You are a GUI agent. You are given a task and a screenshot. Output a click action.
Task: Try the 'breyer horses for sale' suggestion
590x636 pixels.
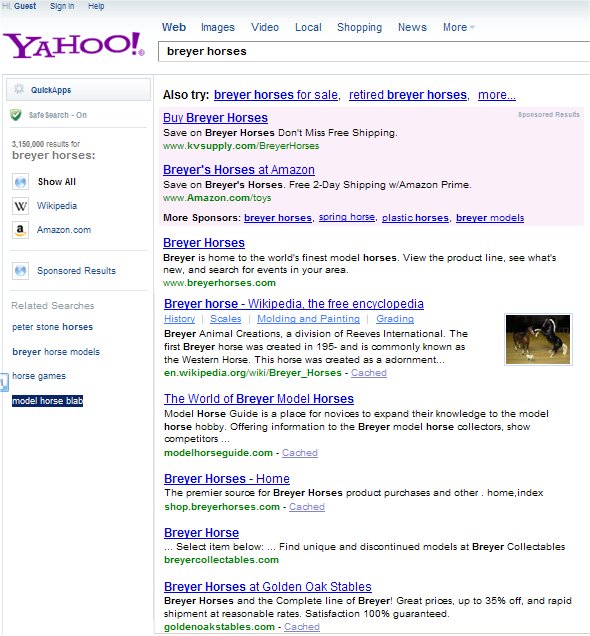pyautogui.click(x=277, y=95)
